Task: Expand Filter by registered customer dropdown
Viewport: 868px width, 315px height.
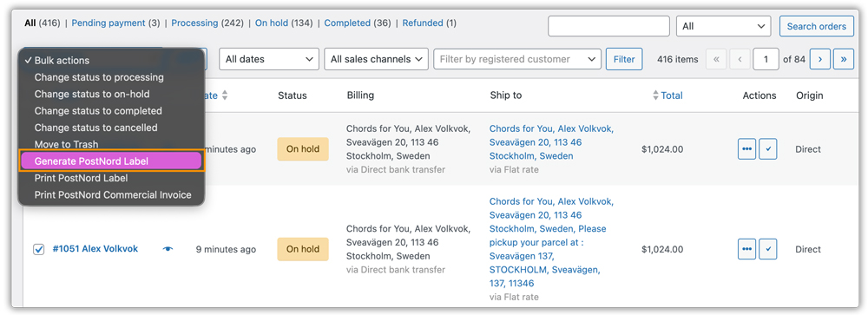Action: [517, 59]
